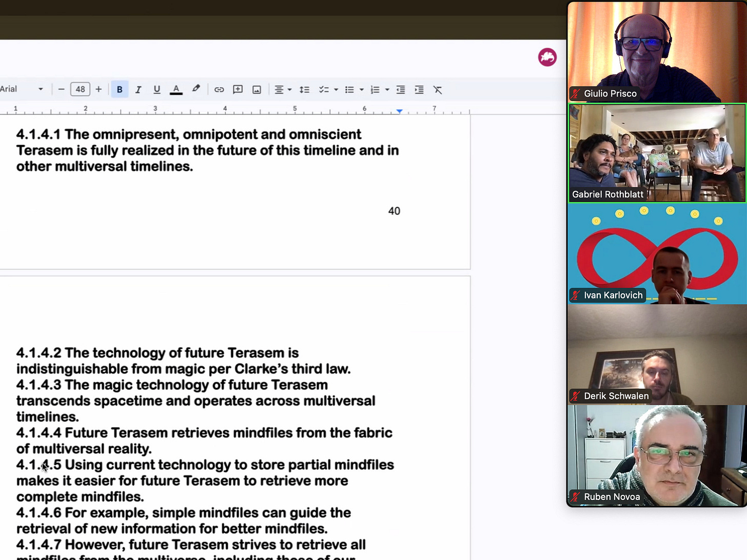The height and width of the screenshot is (560, 747).
Task: Click line '4.1.4.2 The technology of future Terasem is'
Action: [158, 353]
